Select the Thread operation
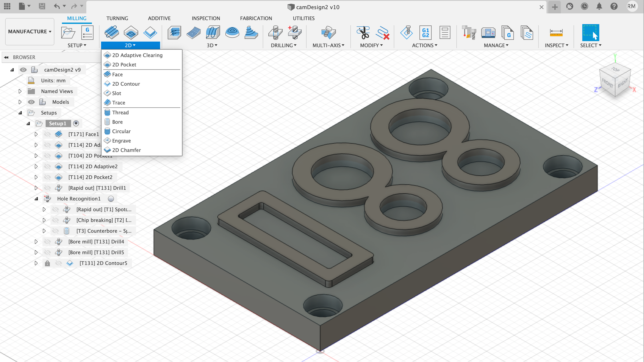The width and height of the screenshot is (644, 362). pyautogui.click(x=120, y=112)
